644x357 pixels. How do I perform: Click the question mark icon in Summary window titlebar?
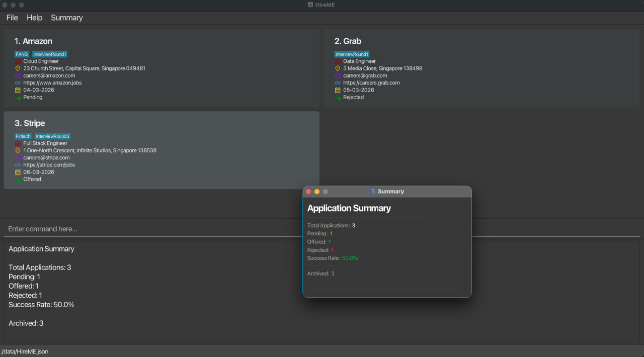pos(372,191)
